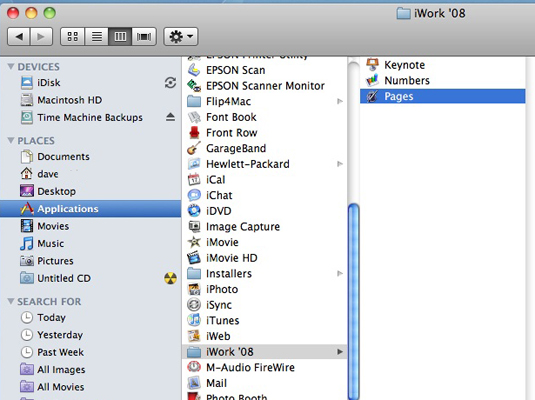Click the burn icon beside Untitled CD
Image resolution: width=535 pixels, height=400 pixels.
click(170, 278)
